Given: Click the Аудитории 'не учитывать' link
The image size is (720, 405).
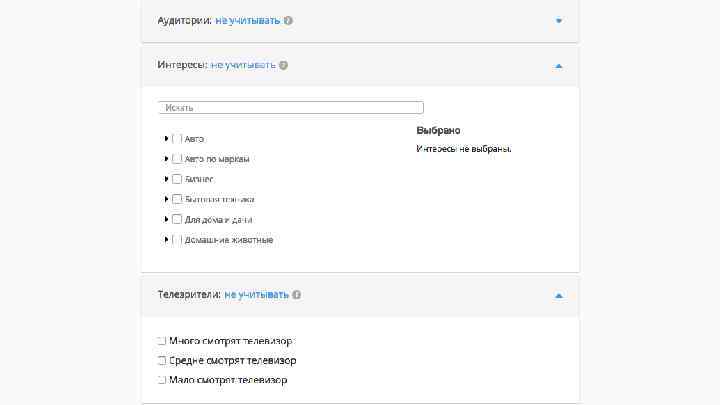Looking at the screenshot, I should point(246,20).
